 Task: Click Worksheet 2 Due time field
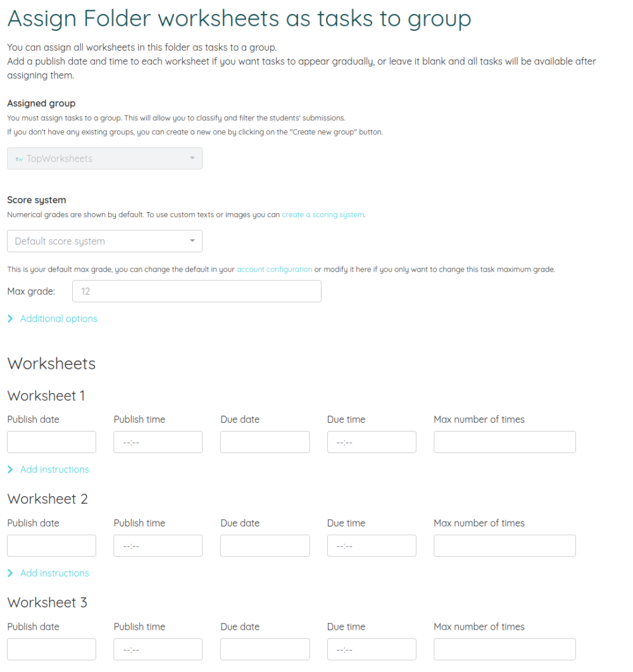pyautogui.click(x=371, y=545)
